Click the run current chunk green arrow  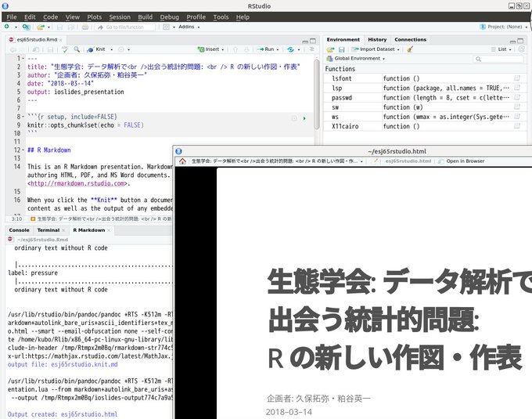pyautogui.click(x=304, y=118)
